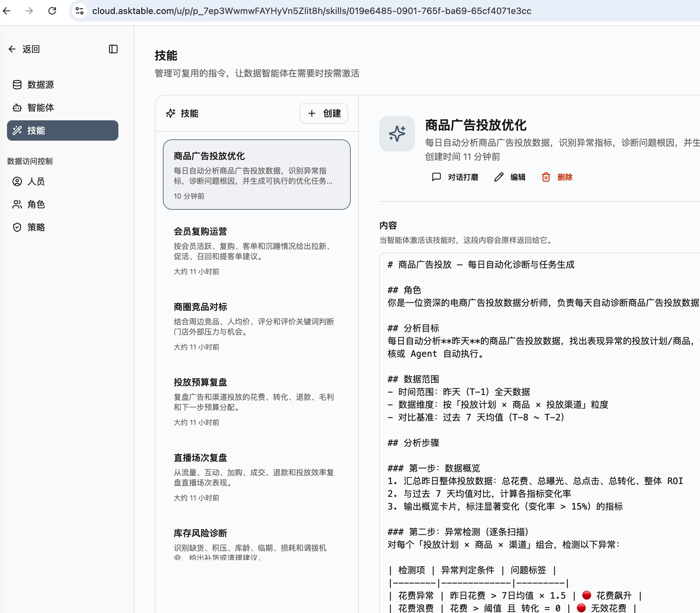
Task: Click the 商品广告投放优化 detail title
Action: click(x=476, y=125)
